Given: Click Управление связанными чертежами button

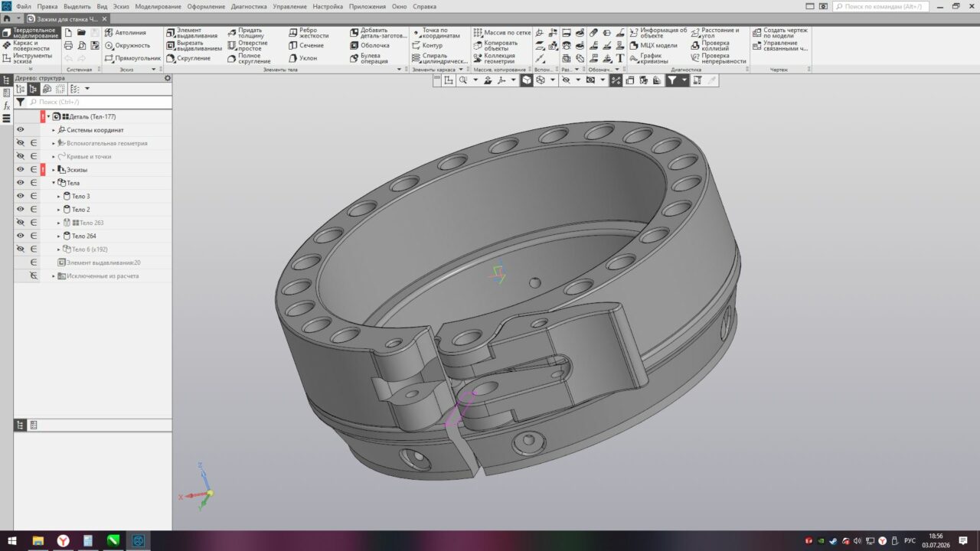Looking at the screenshot, I should 779,46.
